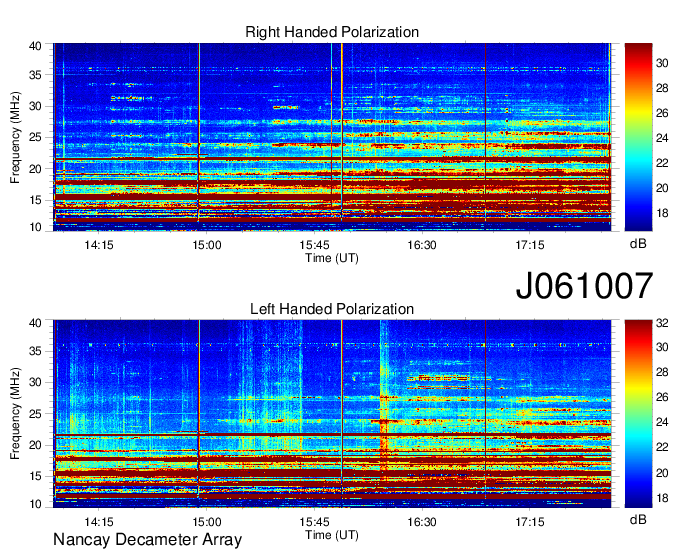Click the 10 MHz tick on lower plot
The height and width of the screenshot is (552, 680).
tap(35, 504)
